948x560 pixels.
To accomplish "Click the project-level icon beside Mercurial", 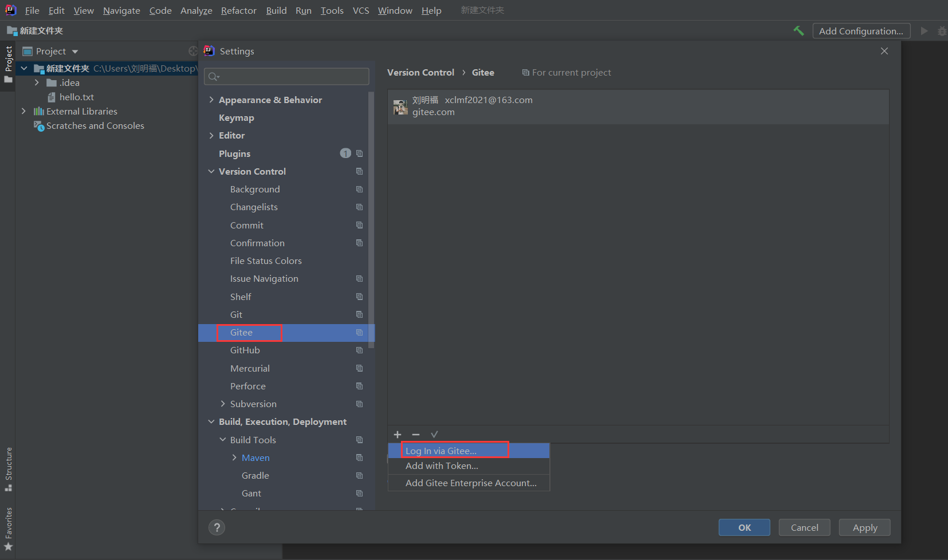I will tap(359, 368).
